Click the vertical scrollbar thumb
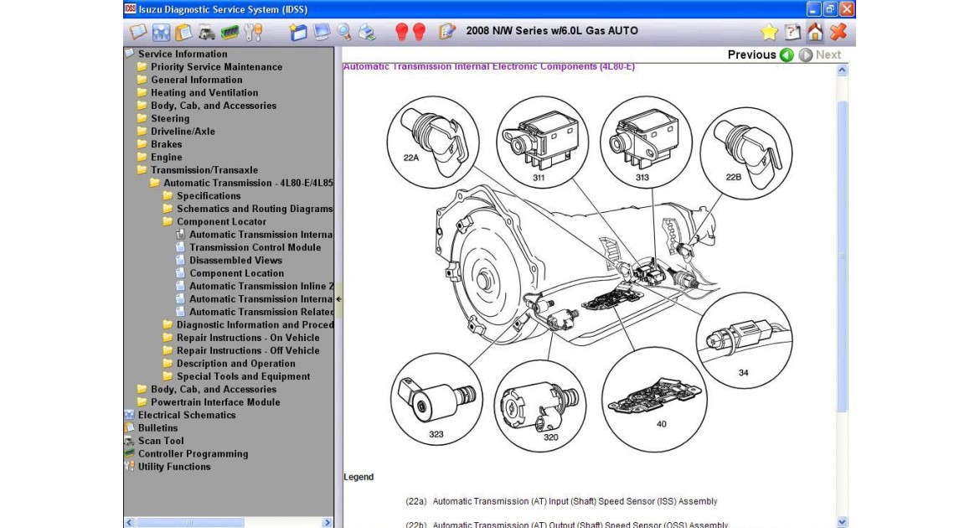This screenshot has height=528, width=980. click(842, 256)
